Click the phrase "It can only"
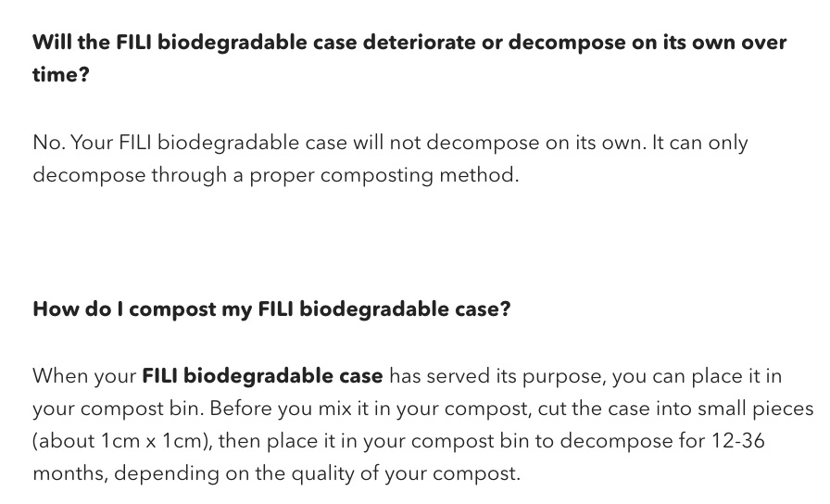Screen dimensions: 830x504 (x=699, y=143)
